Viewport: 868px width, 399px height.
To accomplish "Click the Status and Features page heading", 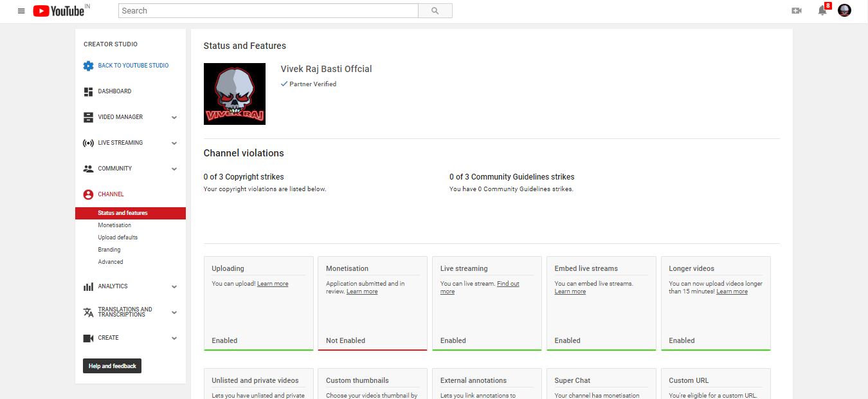I will 245,46.
